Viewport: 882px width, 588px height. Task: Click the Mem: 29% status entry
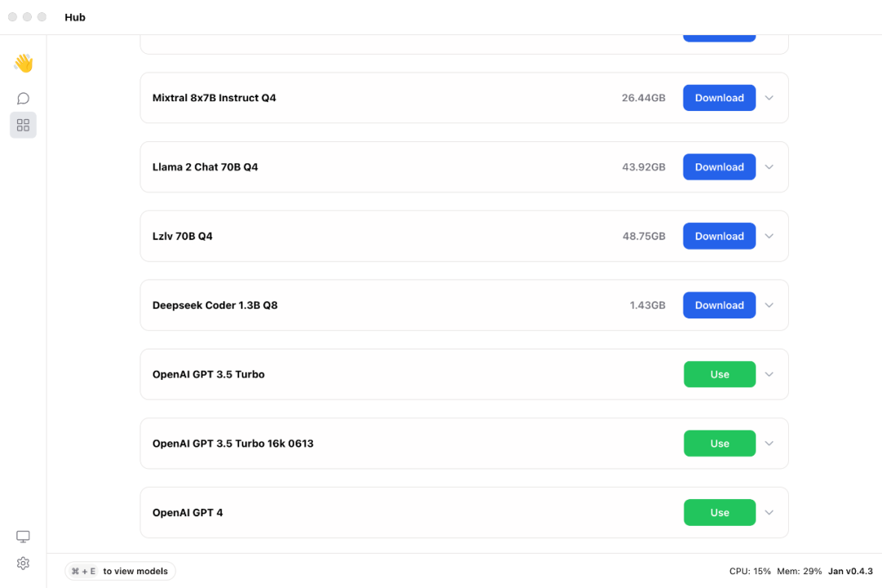click(x=800, y=571)
